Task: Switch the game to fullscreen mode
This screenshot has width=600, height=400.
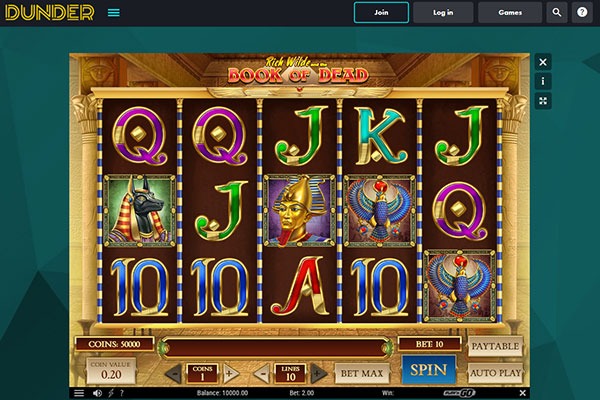Action: point(543,101)
